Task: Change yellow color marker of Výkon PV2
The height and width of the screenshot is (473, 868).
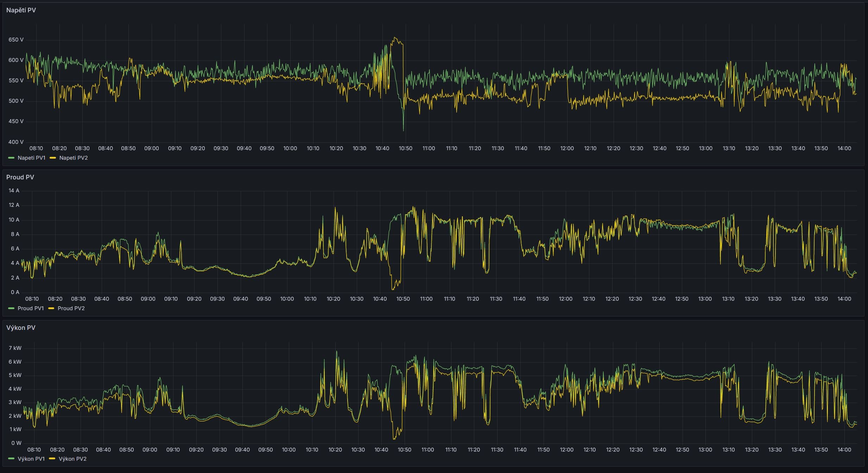Action: click(52, 459)
